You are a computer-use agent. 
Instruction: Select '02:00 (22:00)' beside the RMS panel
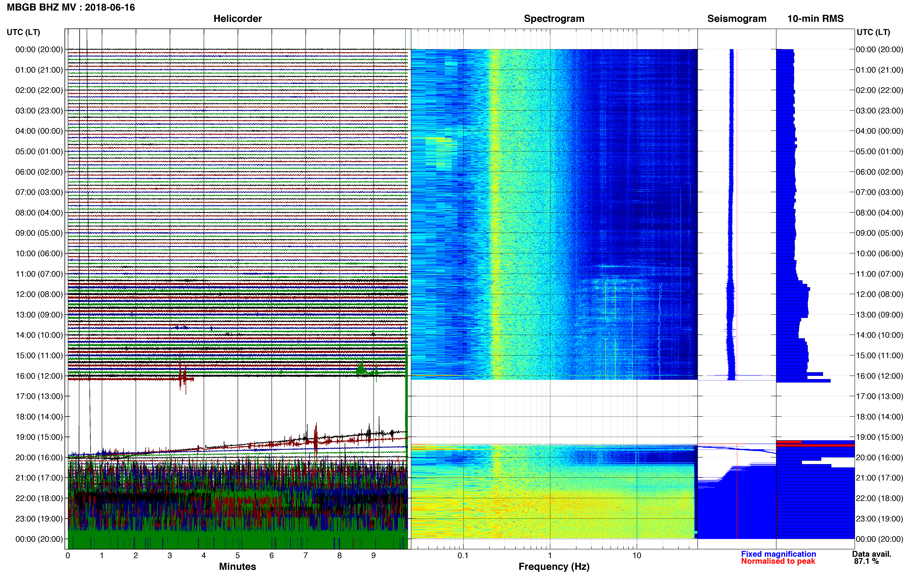coord(879,90)
